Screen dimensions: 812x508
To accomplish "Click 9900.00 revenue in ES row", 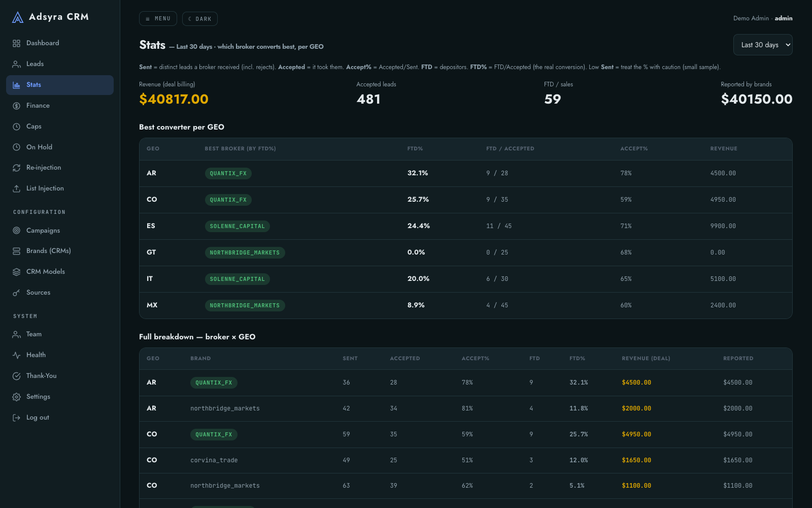I will click(x=723, y=226).
